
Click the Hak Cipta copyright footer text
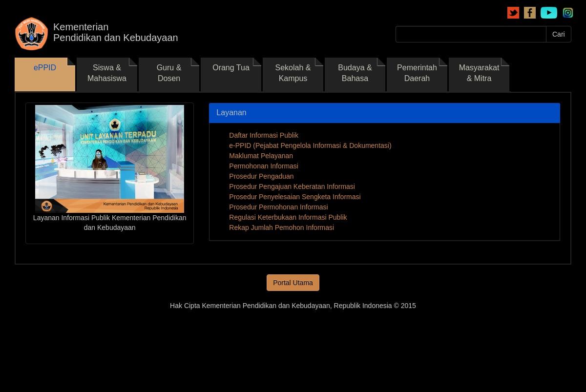click(293, 306)
